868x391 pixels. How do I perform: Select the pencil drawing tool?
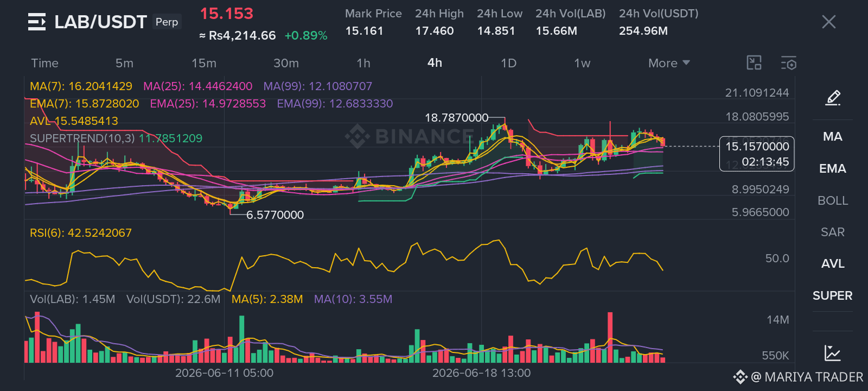point(833,98)
